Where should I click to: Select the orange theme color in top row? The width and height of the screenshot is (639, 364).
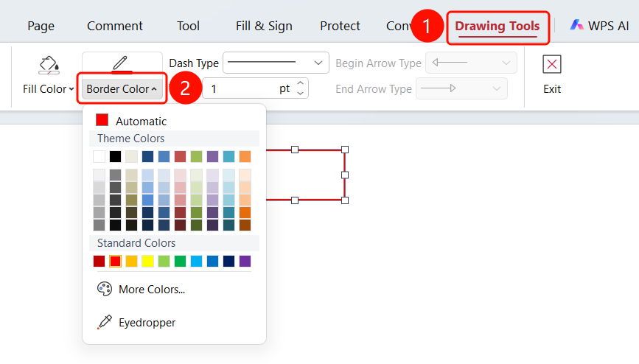245,156
